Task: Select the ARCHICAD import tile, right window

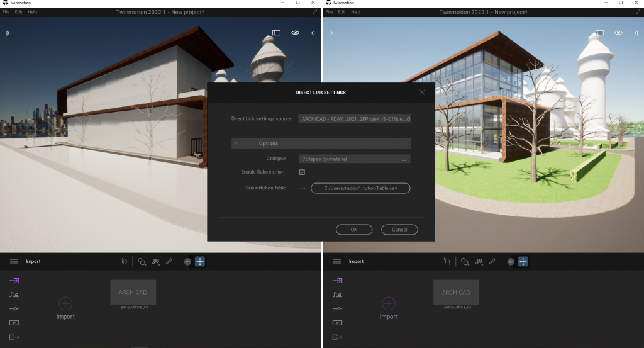Action: coord(457,292)
